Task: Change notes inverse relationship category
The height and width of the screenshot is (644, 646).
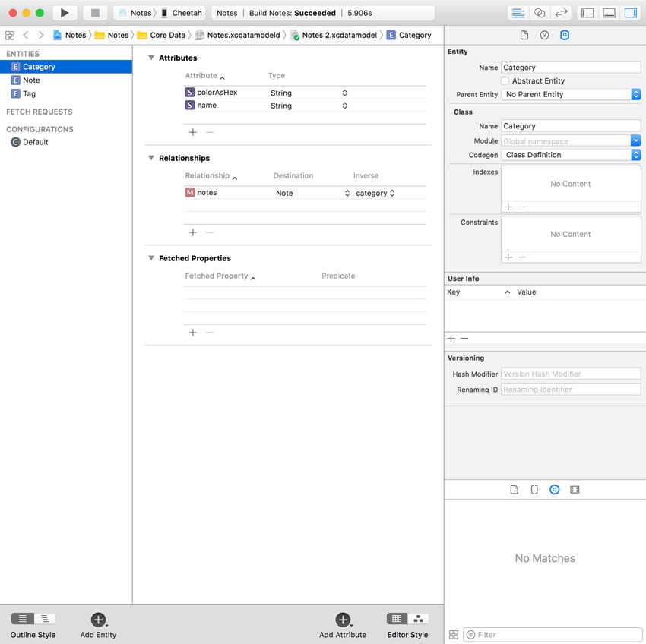Action: [x=375, y=193]
